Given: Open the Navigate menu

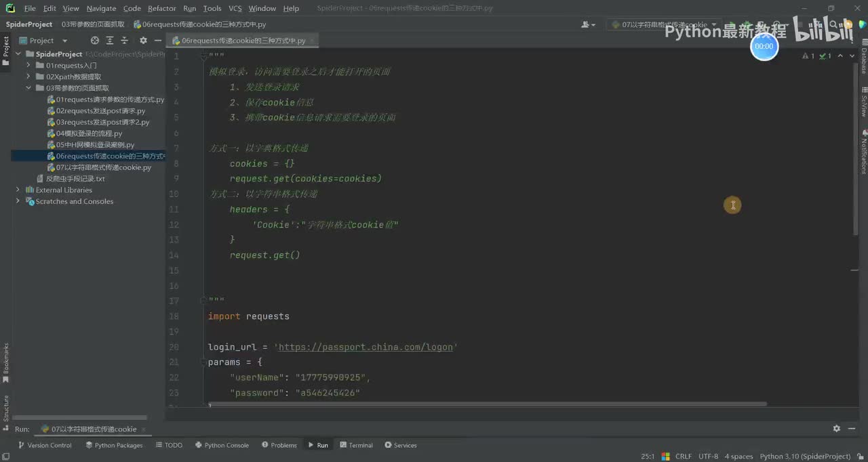Looking at the screenshot, I should (x=101, y=8).
